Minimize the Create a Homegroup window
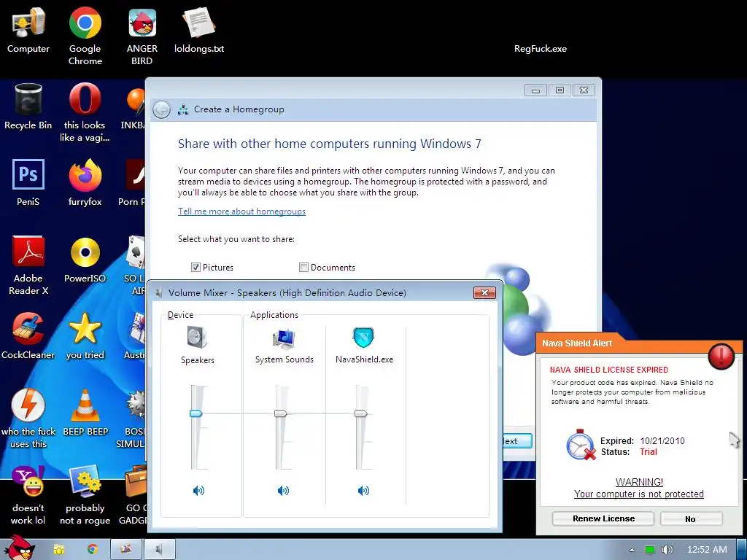Viewport: 747px width, 560px height. 535,90
